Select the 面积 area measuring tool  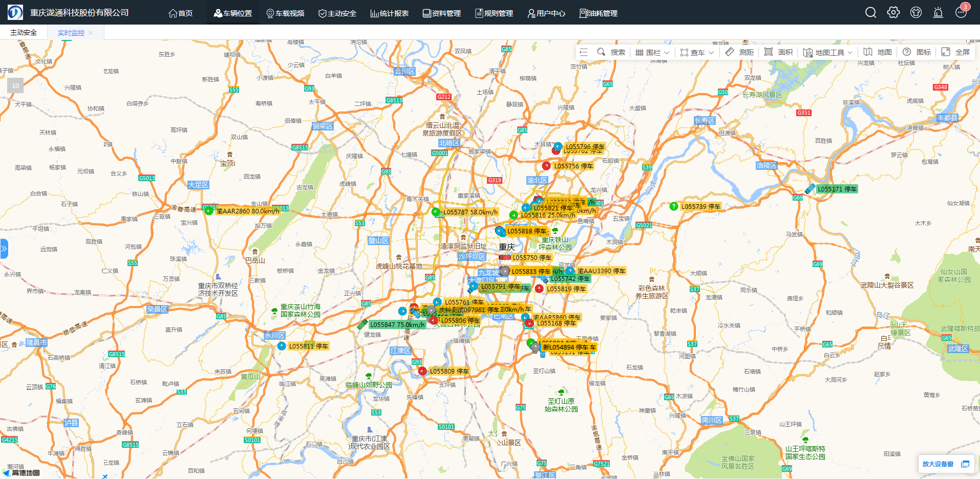pos(778,52)
